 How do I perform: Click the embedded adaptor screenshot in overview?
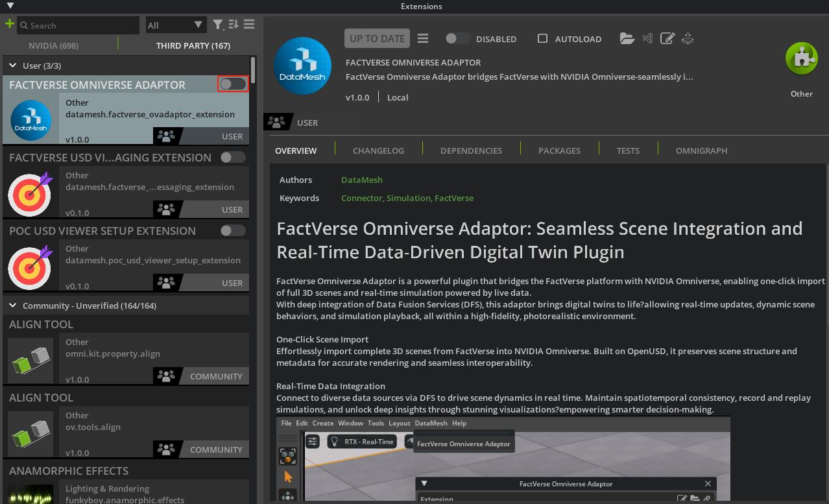(503, 459)
